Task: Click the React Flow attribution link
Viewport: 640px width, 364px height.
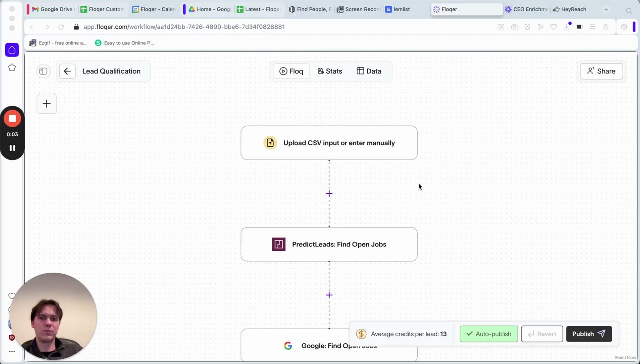Action: (625, 358)
